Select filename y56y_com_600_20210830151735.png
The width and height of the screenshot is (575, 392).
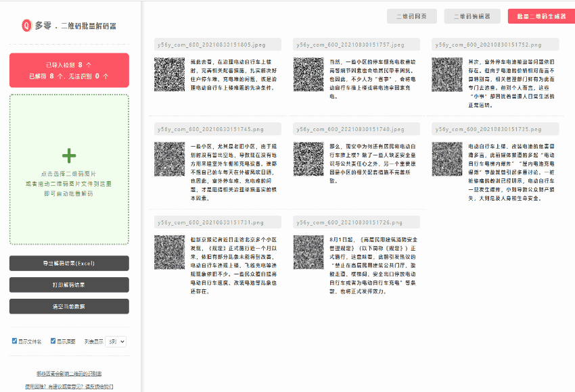pyautogui.click(x=488, y=129)
